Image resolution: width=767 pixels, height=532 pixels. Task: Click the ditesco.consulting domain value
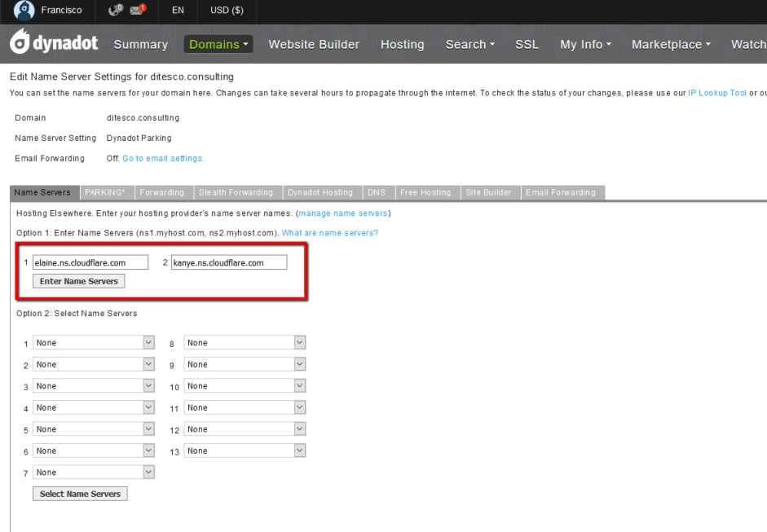(143, 118)
